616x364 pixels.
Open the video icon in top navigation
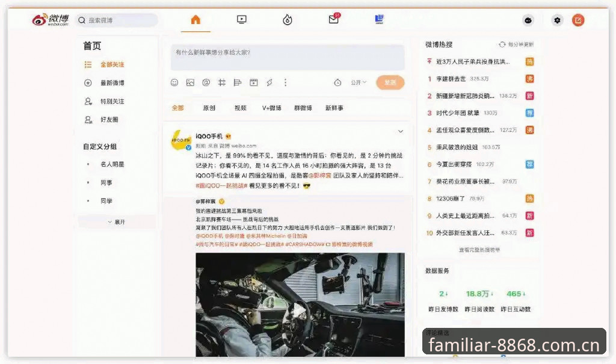tap(242, 20)
